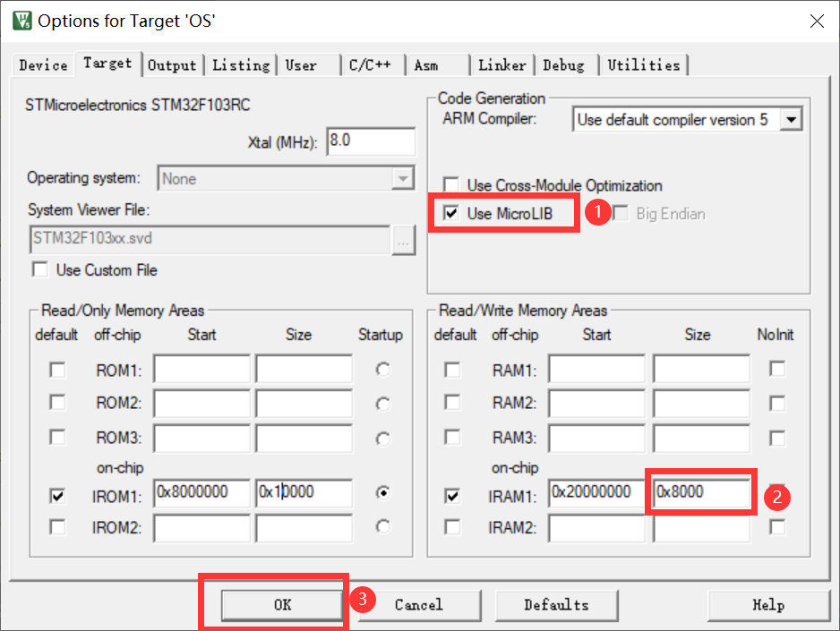Switch to the Linker tab
The width and height of the screenshot is (840, 631).
tap(502, 65)
